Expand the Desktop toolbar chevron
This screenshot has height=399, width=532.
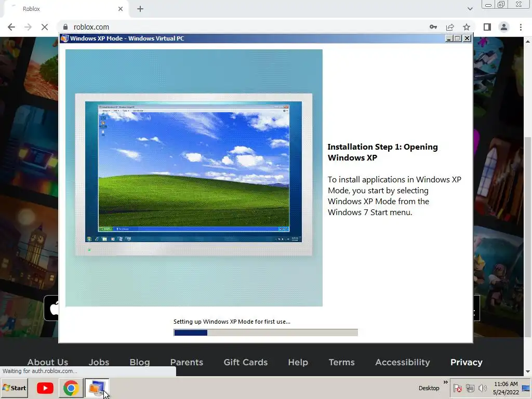click(445, 382)
